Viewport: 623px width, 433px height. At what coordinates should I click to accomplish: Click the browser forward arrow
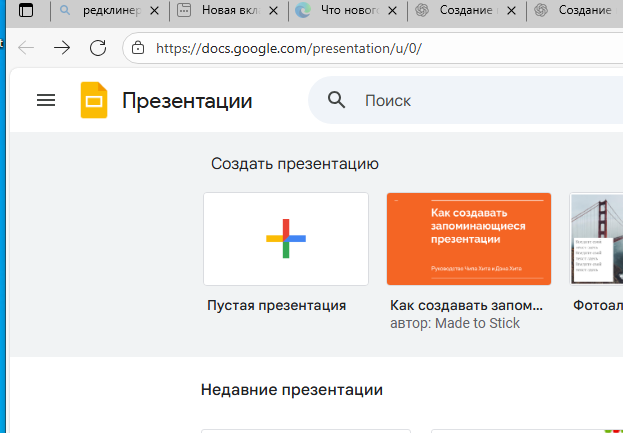pyautogui.click(x=62, y=48)
